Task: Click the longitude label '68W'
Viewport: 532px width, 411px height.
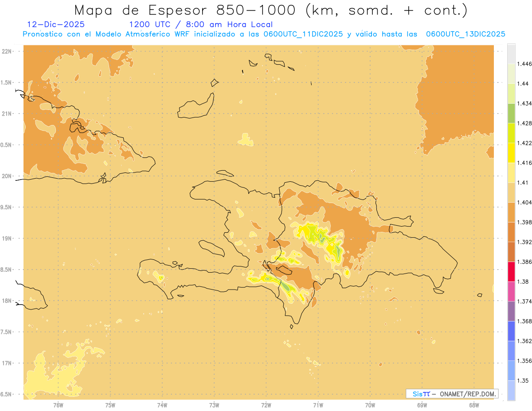Action: point(474,405)
